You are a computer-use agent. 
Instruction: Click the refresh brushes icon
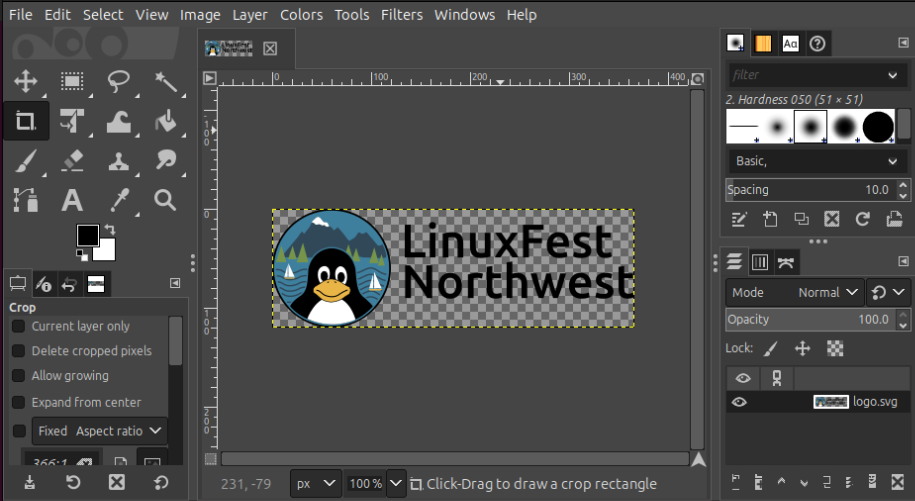pyautogui.click(x=862, y=219)
